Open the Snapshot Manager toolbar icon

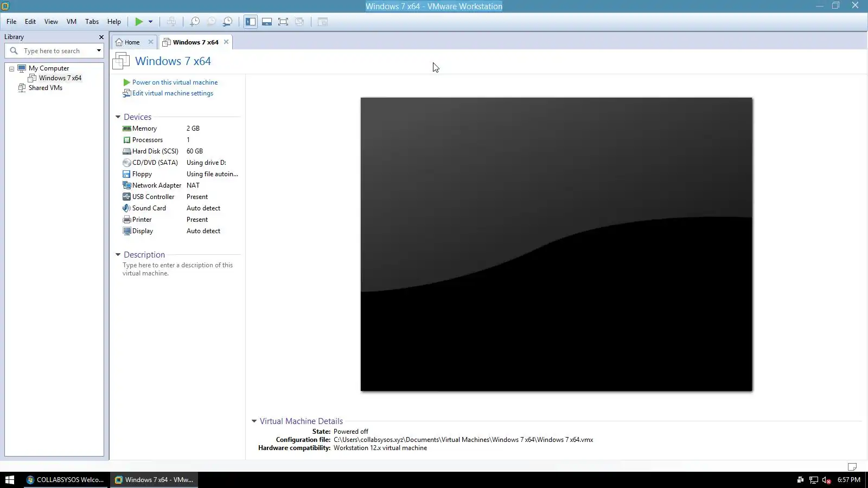228,22
